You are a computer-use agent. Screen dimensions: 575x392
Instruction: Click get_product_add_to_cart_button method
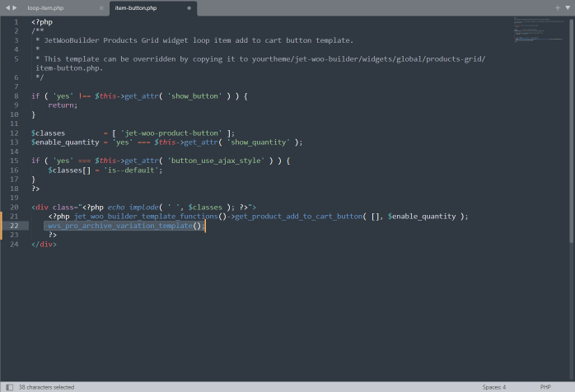click(x=298, y=217)
